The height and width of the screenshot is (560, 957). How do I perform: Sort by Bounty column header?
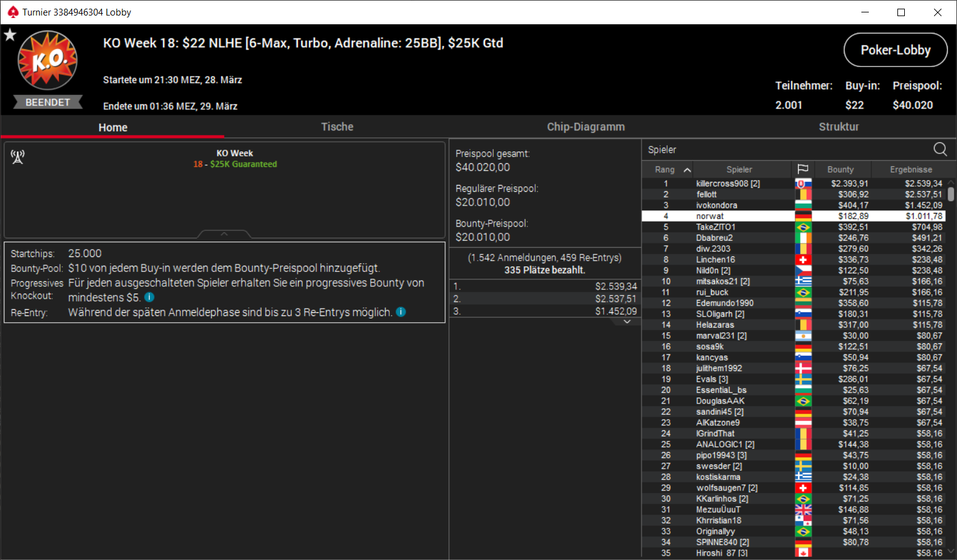840,169
